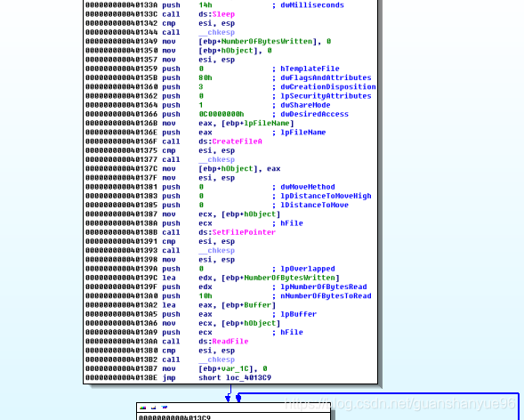Image resolution: width=524 pixels, height=420 pixels.
Task: Select the CreateFileA function name
Action: pyautogui.click(x=237, y=141)
